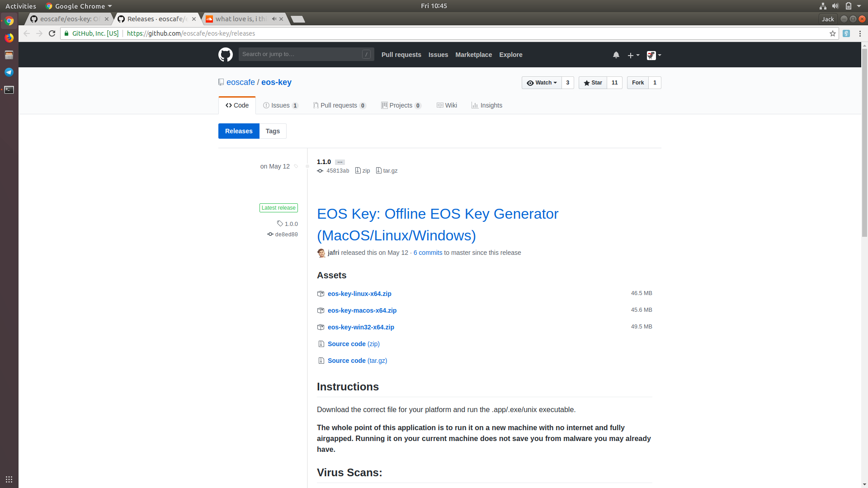
Task: Fork the eos-key repository
Action: point(637,83)
